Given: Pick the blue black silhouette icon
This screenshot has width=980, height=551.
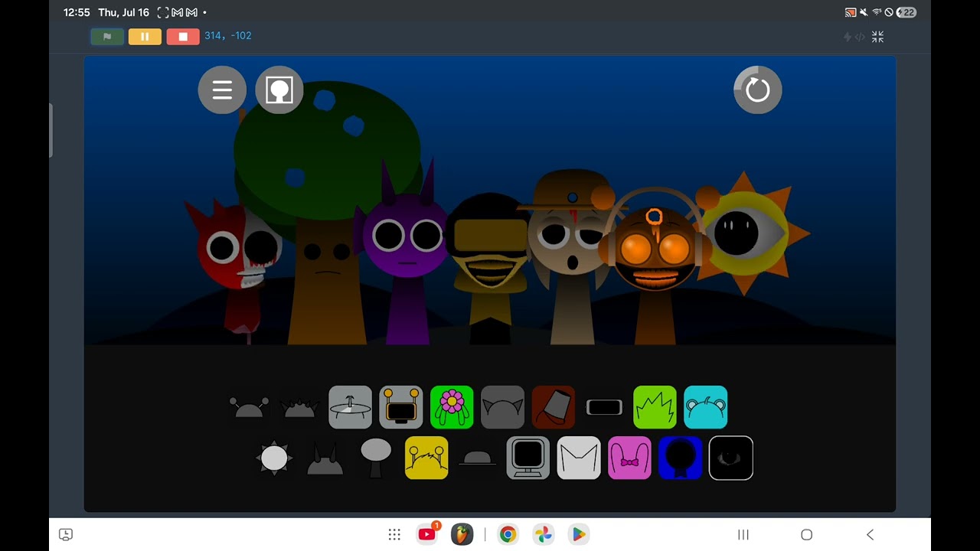Looking at the screenshot, I should coord(681,458).
